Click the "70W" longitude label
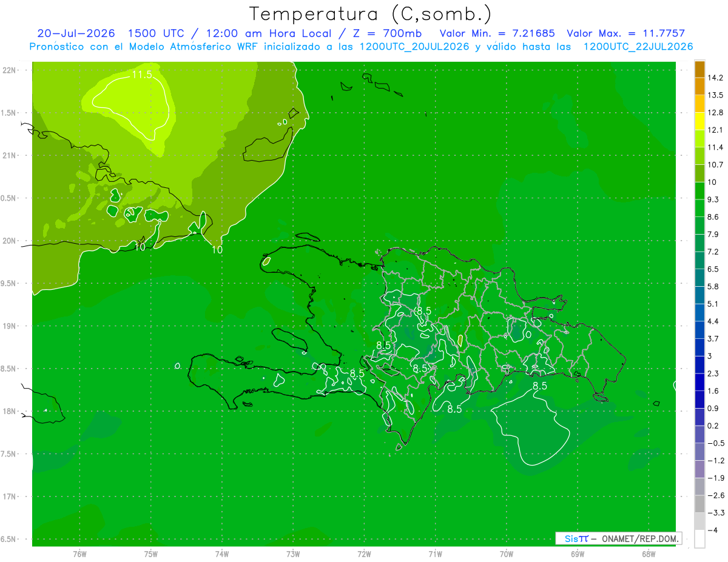 click(507, 554)
